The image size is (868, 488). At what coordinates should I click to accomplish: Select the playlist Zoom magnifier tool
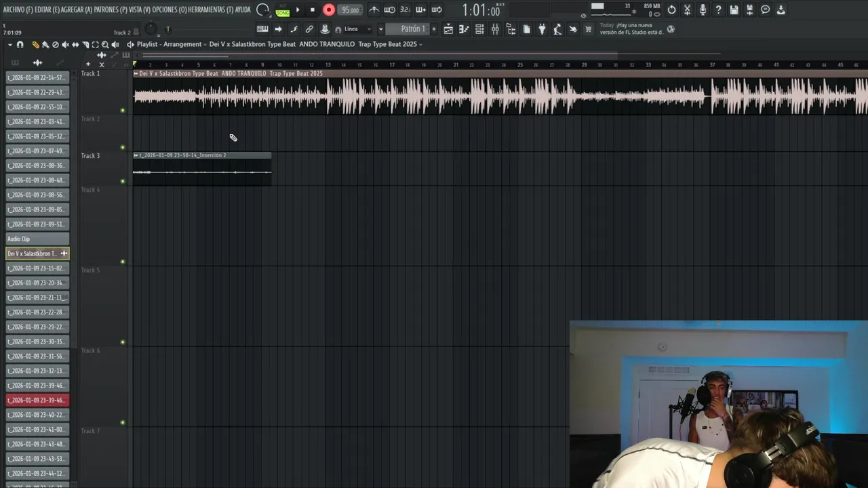pos(105,45)
